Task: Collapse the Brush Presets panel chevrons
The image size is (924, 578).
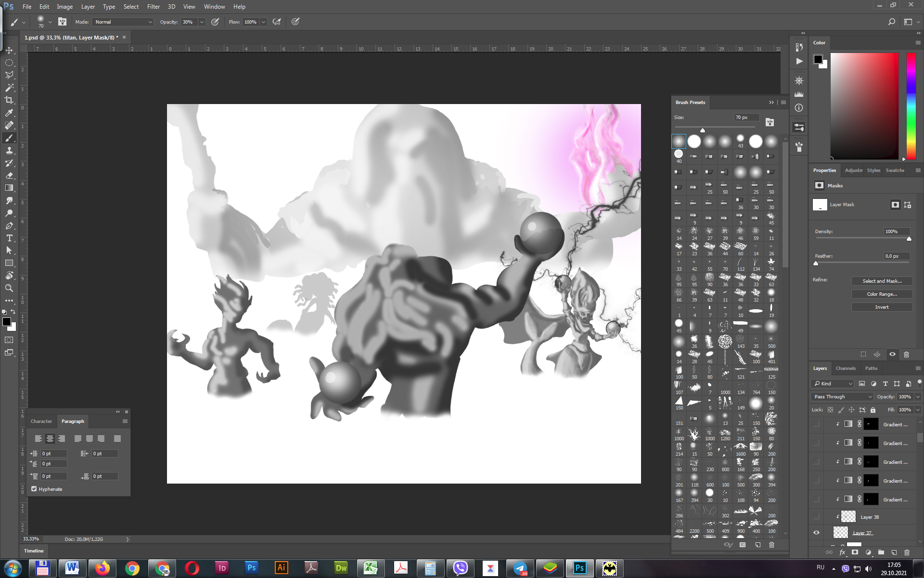Action: pos(771,102)
